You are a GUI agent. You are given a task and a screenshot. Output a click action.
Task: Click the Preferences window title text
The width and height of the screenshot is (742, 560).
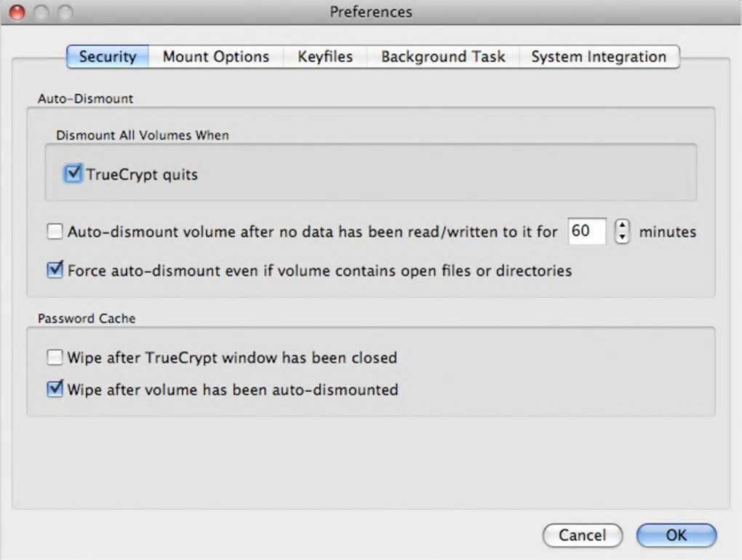[371, 12]
